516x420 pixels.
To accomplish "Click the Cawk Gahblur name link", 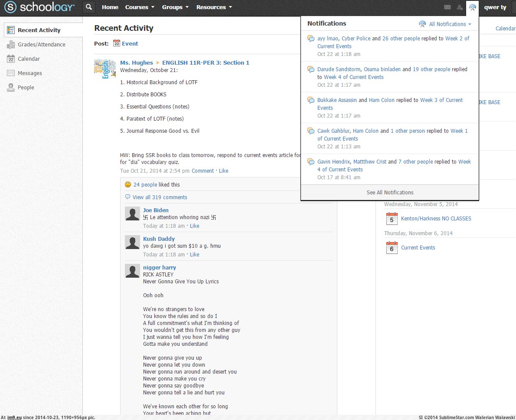I will point(333,131).
